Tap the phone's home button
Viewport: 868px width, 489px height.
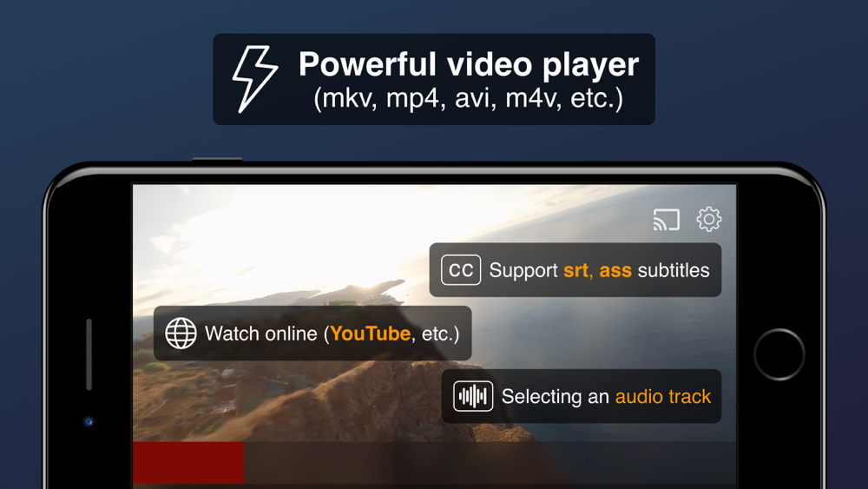779,354
